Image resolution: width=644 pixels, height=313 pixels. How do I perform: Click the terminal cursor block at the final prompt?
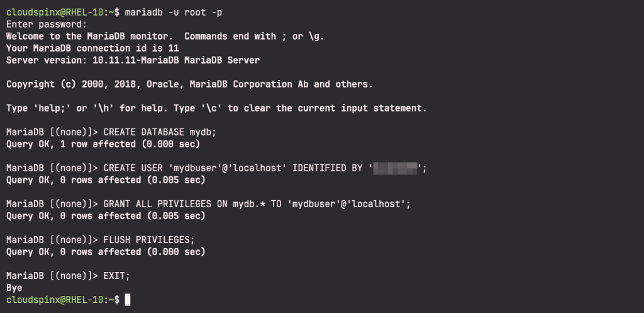128,300
